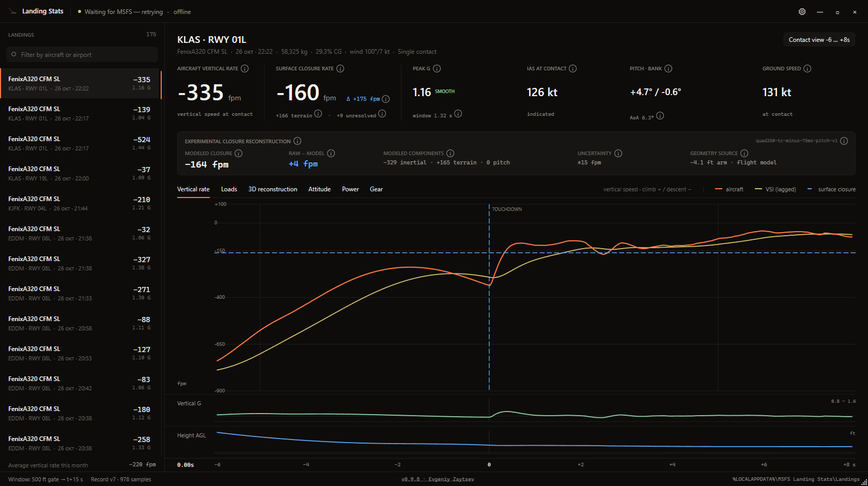Image resolution: width=868 pixels, height=486 pixels.
Task: Open info icon next to +175 fpm delta
Action: click(x=386, y=99)
